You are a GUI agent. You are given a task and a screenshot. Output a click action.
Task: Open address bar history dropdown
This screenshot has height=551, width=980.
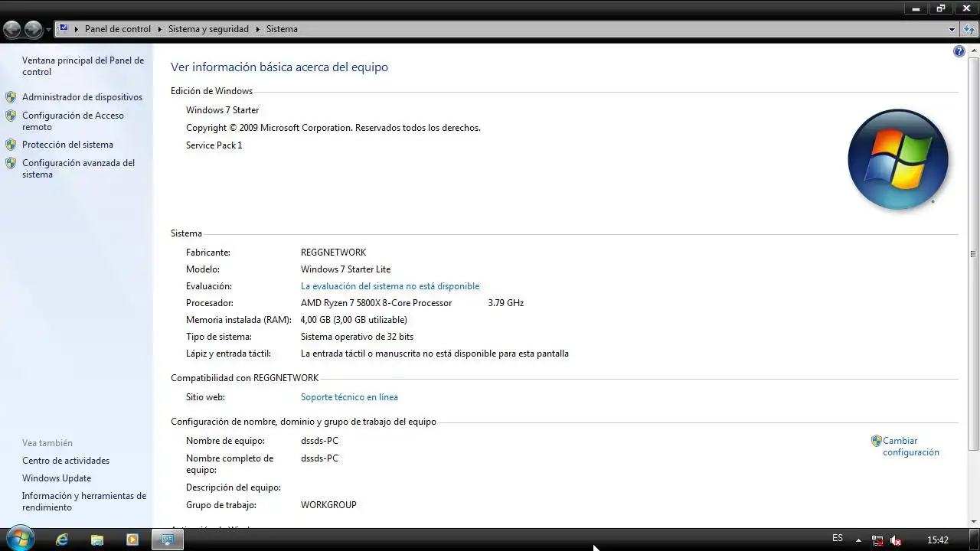(952, 29)
